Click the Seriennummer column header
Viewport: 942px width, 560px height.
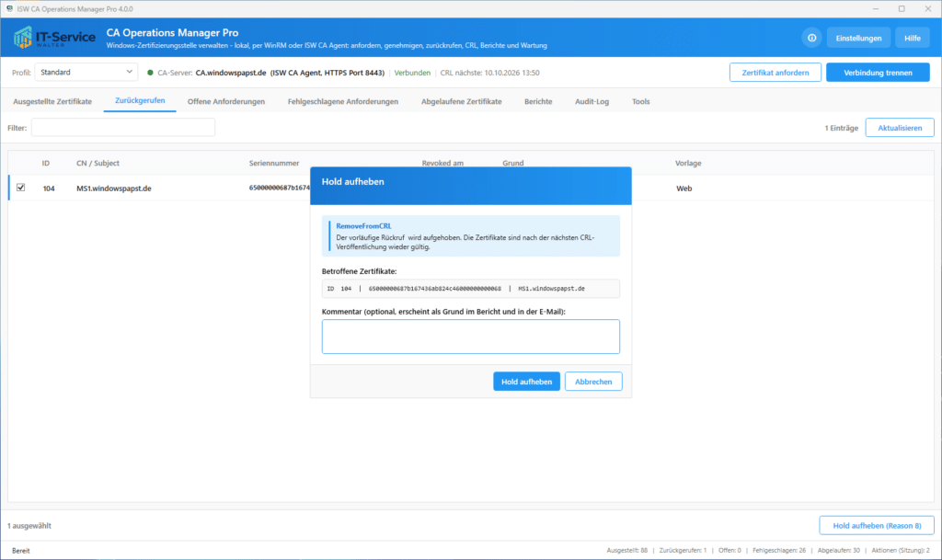point(274,164)
